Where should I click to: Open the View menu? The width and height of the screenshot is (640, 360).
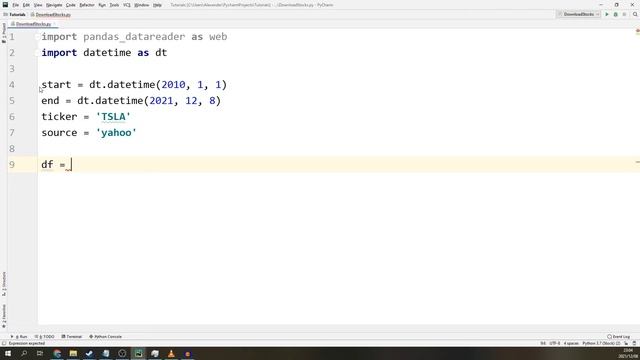[38, 5]
